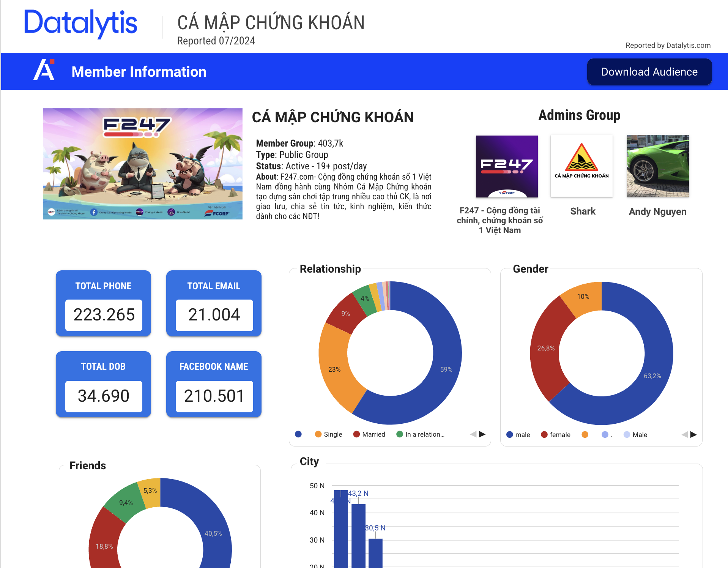
Task: Click Reported by Datalytis.com text
Action: 668,45
